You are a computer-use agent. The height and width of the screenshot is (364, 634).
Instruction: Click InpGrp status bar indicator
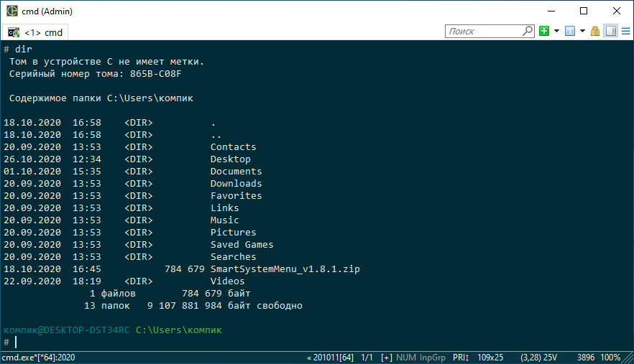pos(433,358)
